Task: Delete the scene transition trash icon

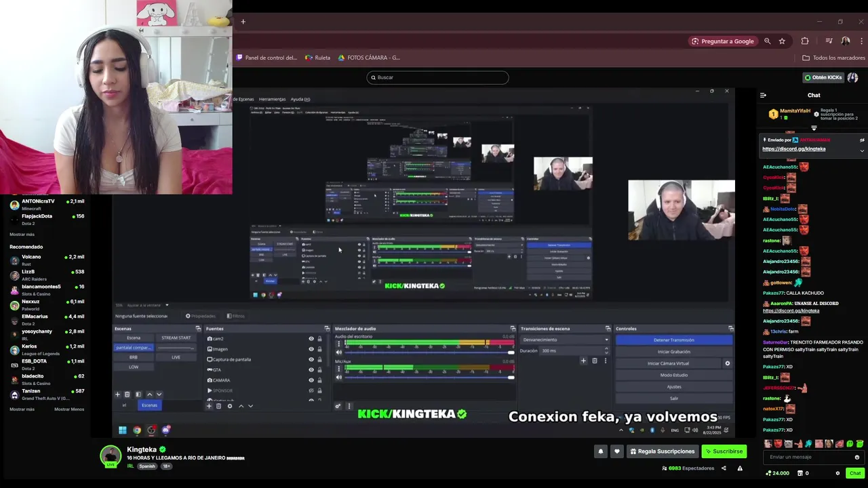Action: [x=595, y=361]
